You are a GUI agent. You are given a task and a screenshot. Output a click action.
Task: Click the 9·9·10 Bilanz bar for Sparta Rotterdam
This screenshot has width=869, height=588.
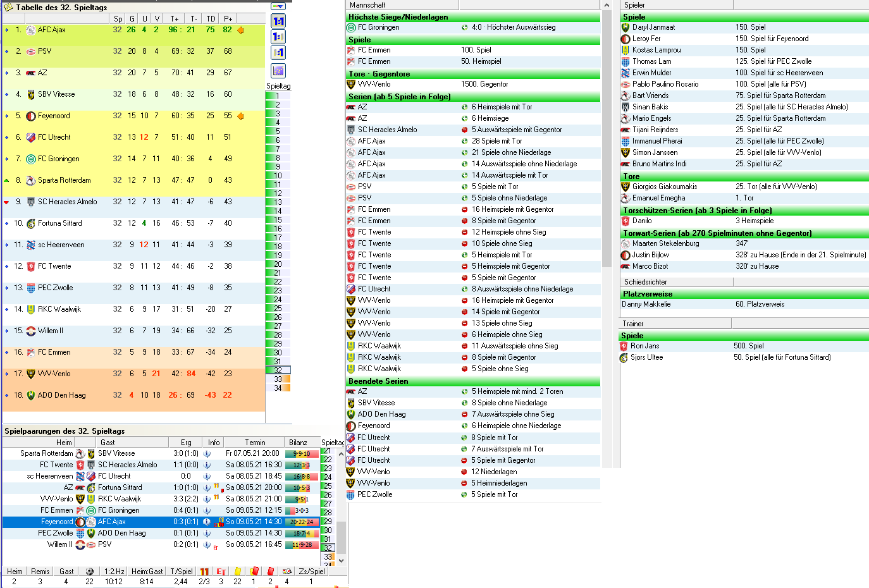tap(302, 453)
